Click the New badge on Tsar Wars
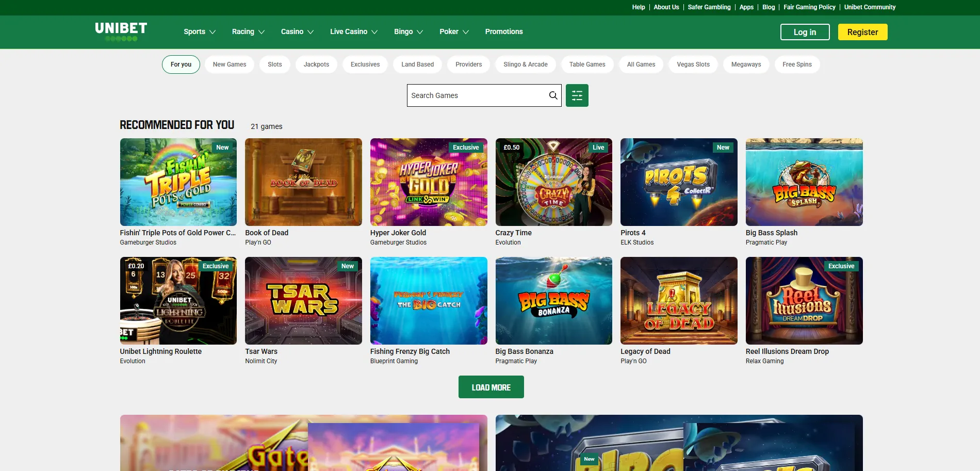This screenshot has width=980, height=471. pyautogui.click(x=348, y=266)
